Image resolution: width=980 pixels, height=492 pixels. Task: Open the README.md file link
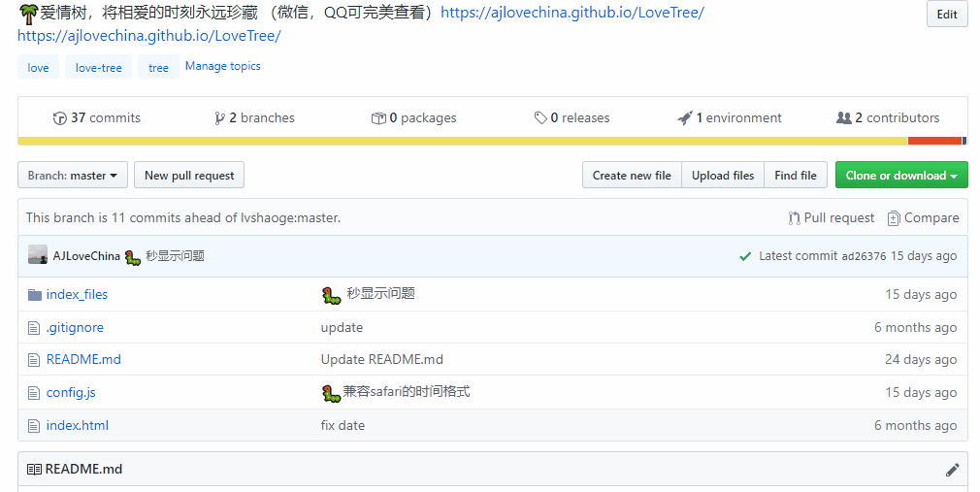(83, 359)
